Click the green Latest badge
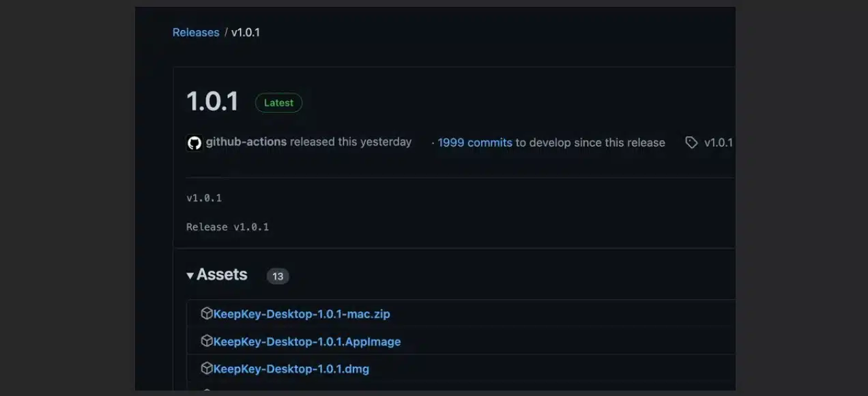 click(278, 103)
